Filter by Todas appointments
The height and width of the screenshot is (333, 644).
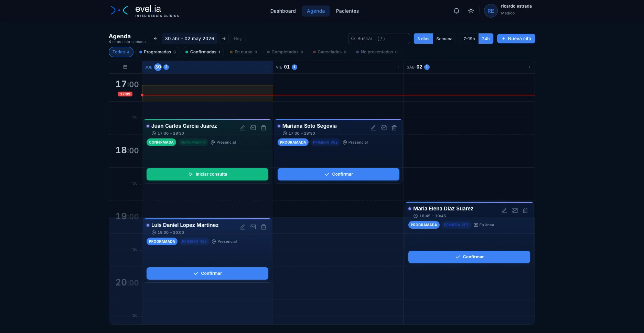click(x=121, y=52)
